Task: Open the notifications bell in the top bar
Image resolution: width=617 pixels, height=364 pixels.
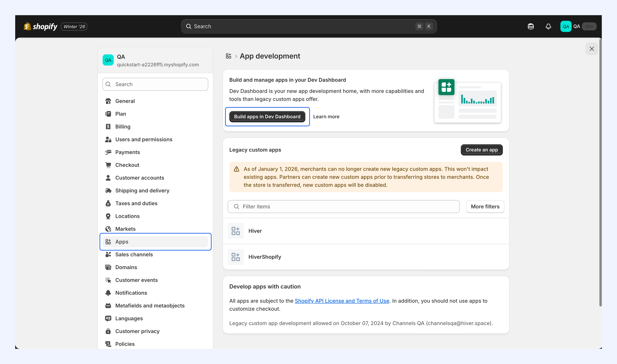Action: click(x=548, y=26)
